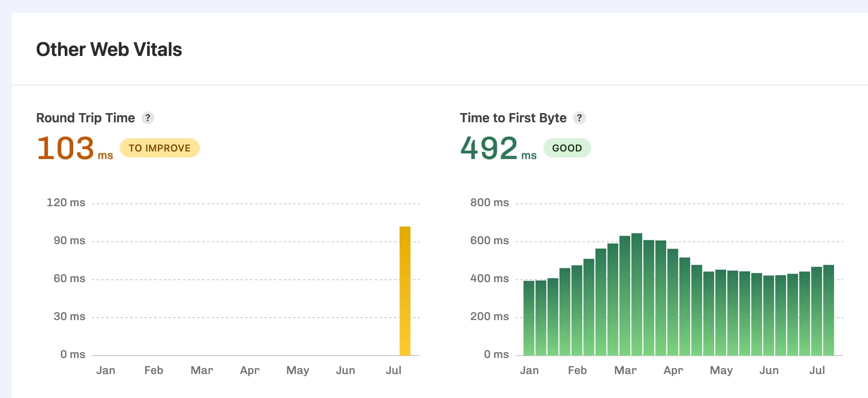Click the Round Trip Time label
868x398 pixels.
[x=86, y=117]
